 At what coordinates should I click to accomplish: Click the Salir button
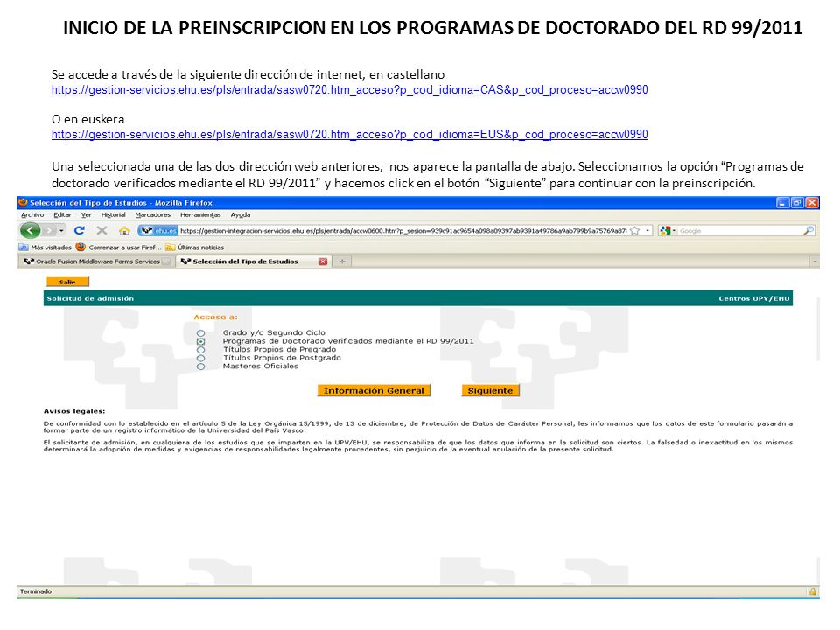tap(67, 282)
